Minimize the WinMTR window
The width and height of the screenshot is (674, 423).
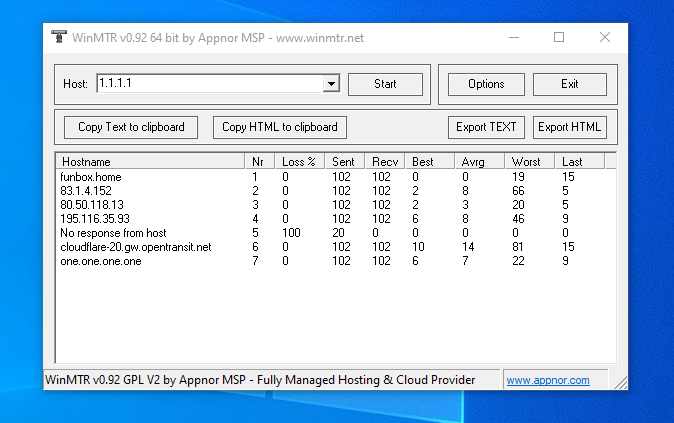click(514, 37)
